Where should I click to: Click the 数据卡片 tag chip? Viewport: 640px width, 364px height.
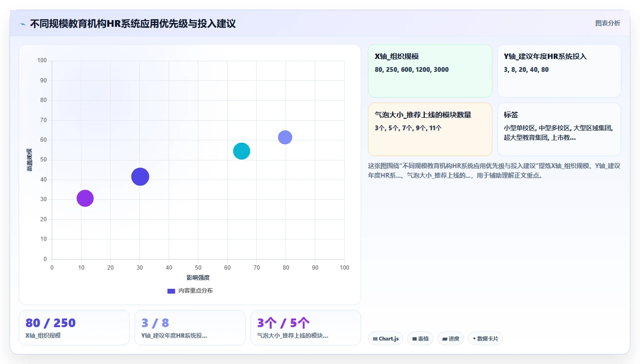tap(485, 339)
